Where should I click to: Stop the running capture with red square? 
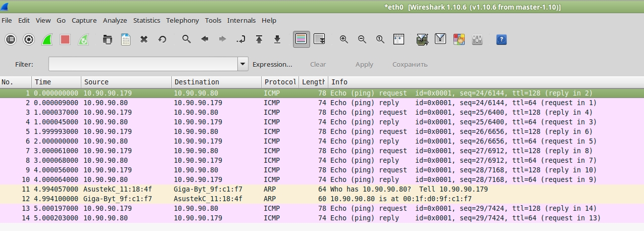65,39
